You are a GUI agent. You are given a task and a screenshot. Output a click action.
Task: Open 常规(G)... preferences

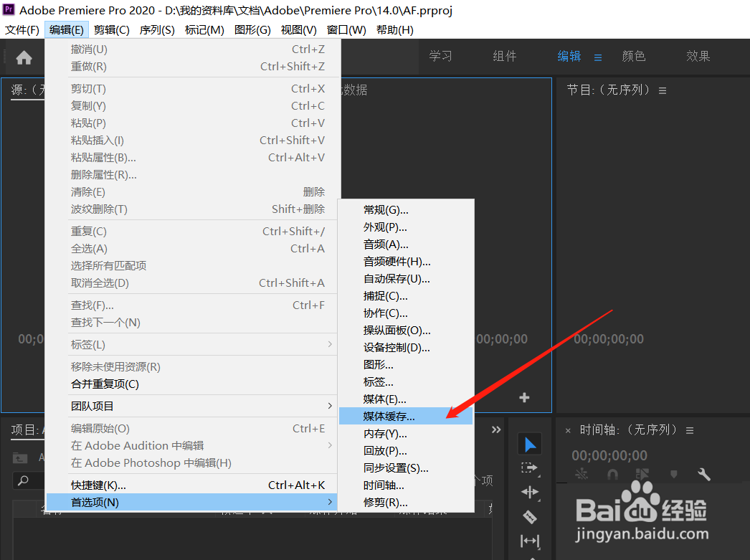click(x=406, y=209)
